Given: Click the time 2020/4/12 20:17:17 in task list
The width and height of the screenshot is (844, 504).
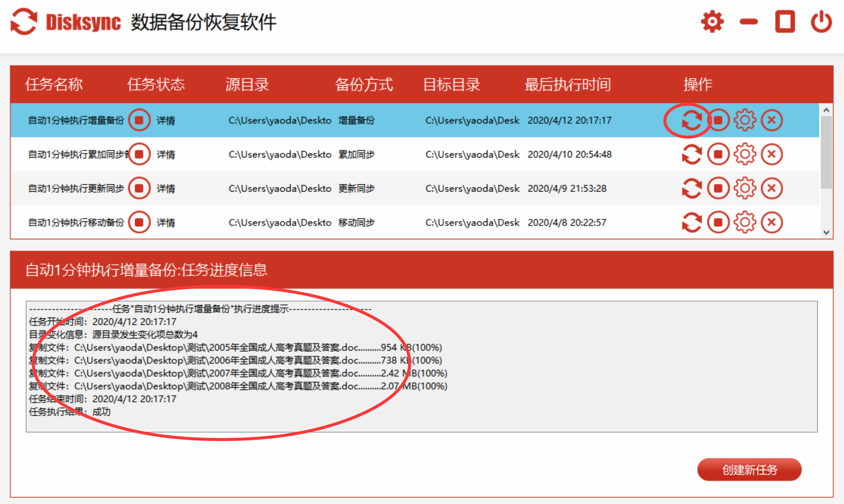Looking at the screenshot, I should (569, 120).
